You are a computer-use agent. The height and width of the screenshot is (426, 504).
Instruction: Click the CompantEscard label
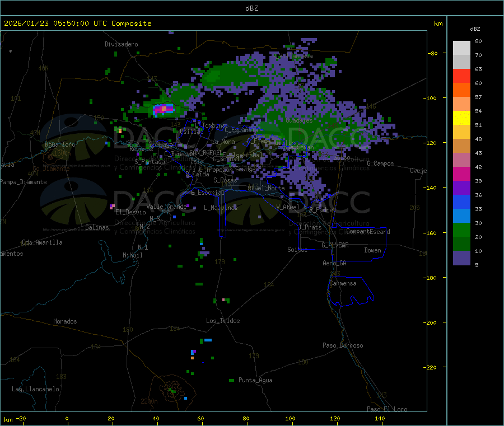tap(368, 232)
